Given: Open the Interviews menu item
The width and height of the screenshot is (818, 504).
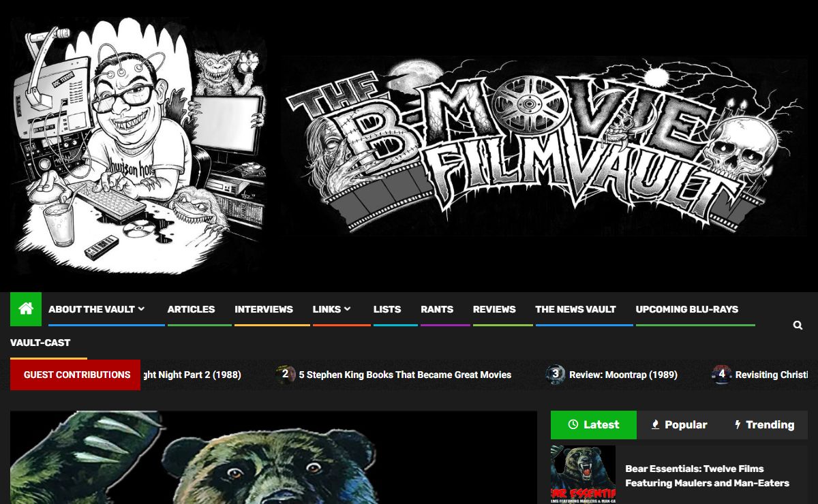Looking at the screenshot, I should coord(264,309).
